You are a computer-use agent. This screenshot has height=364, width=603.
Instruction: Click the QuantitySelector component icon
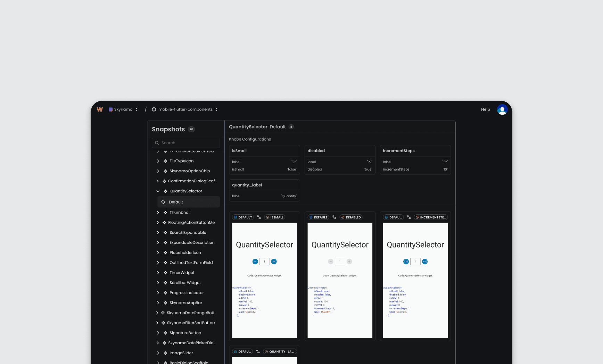tap(165, 191)
